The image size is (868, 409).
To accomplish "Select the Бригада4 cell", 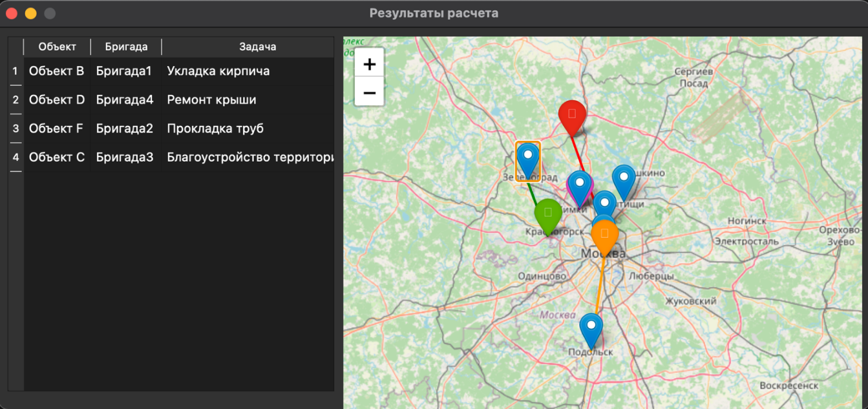I will 125,100.
